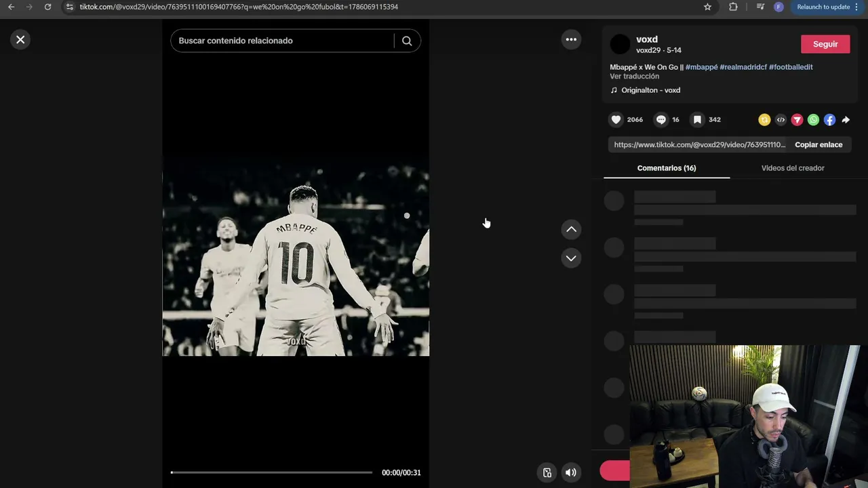Open the #realmadridcf hashtag
This screenshot has width=868, height=488.
[x=743, y=67]
